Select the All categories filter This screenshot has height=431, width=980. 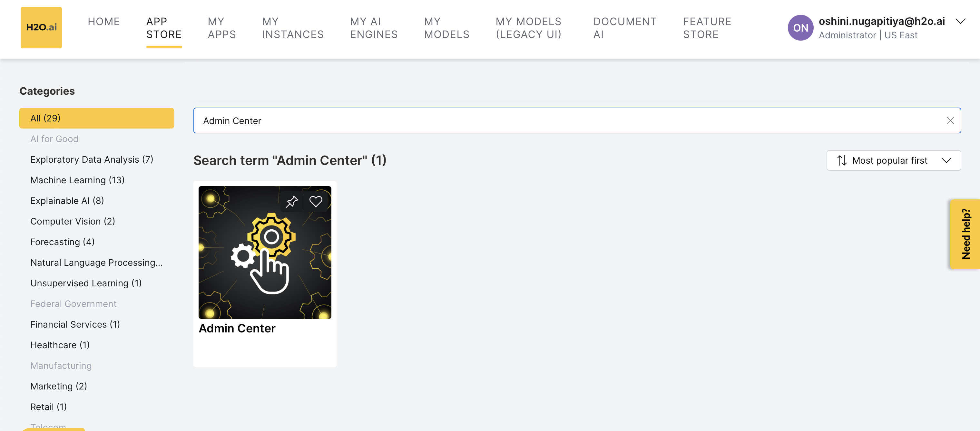[x=96, y=118]
